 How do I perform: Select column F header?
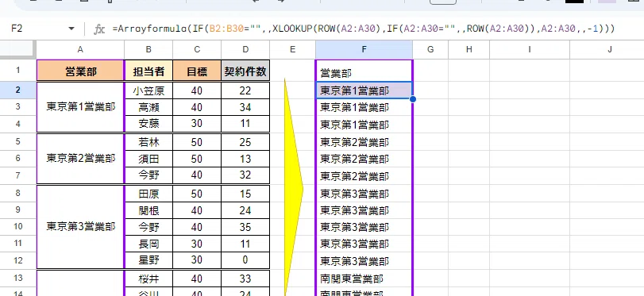point(364,50)
